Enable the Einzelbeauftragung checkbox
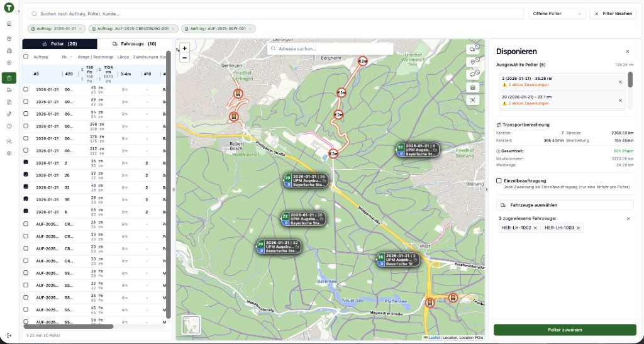 [x=499, y=181]
